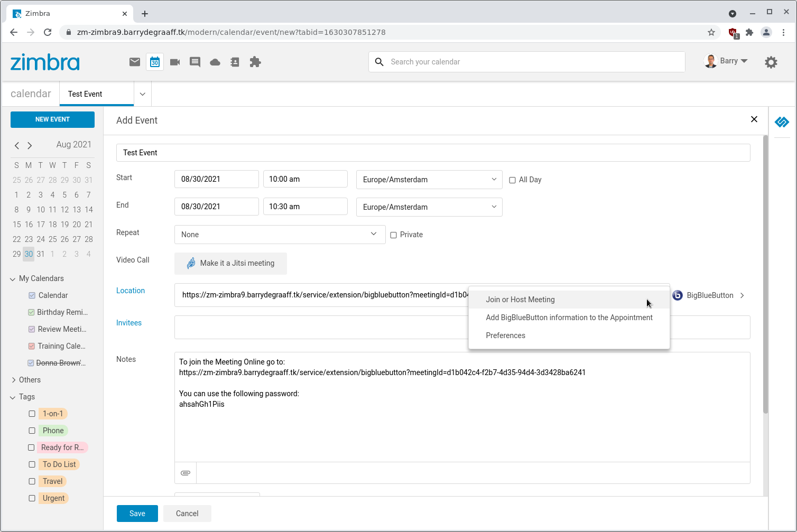Screen dimensions: 797x532
Task: Select the Zimbra browser tab
Action: [x=69, y=14]
